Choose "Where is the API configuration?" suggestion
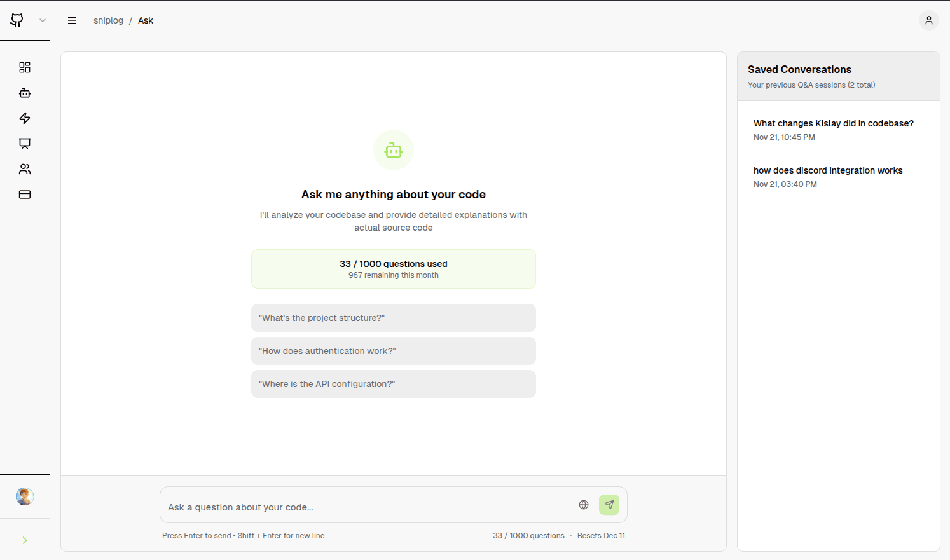This screenshot has width=950, height=560. point(393,384)
